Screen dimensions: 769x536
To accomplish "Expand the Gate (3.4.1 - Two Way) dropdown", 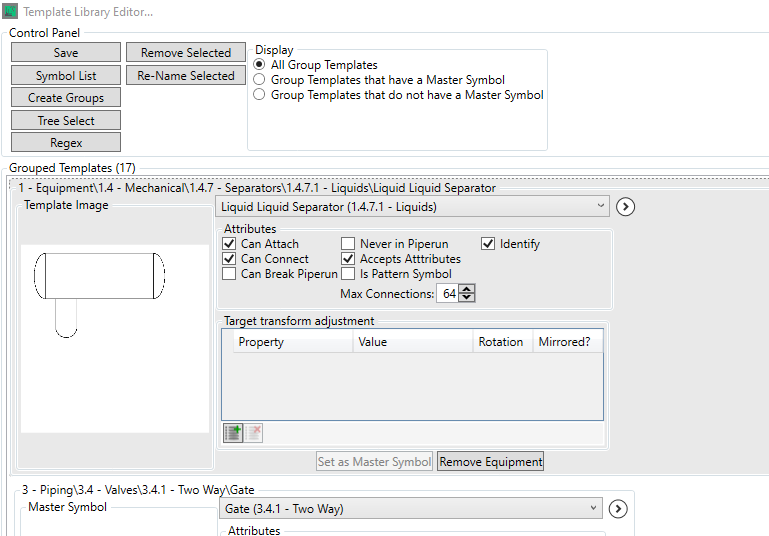I will pyautogui.click(x=410, y=509).
